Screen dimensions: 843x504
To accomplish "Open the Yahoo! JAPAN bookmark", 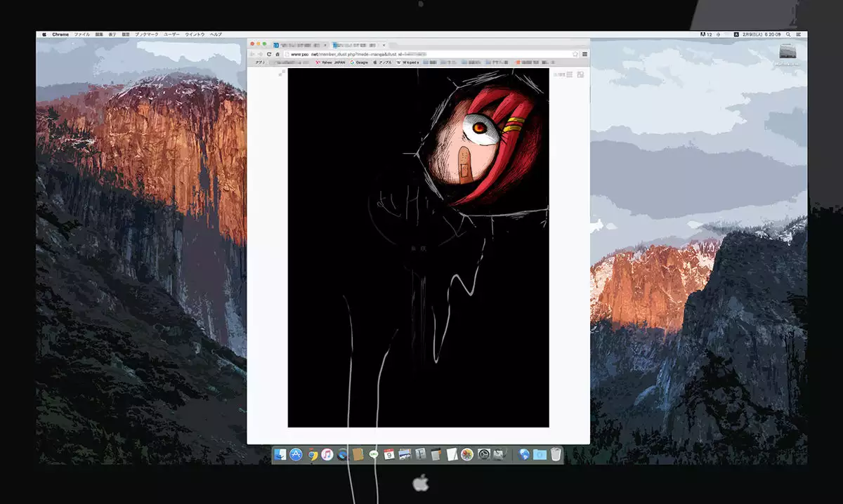I will 331,62.
